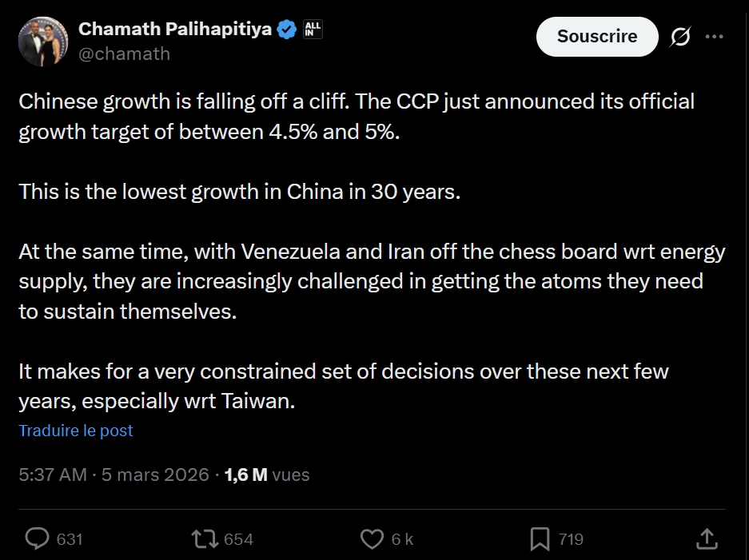Open Chamath Palihapitiya's profile picture
The height and width of the screenshot is (560, 749).
coord(43,42)
